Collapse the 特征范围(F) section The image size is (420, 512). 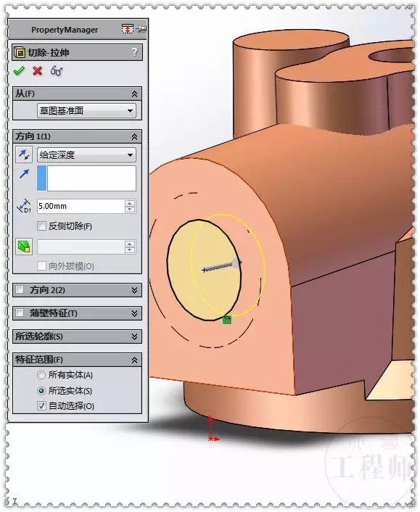point(134,360)
